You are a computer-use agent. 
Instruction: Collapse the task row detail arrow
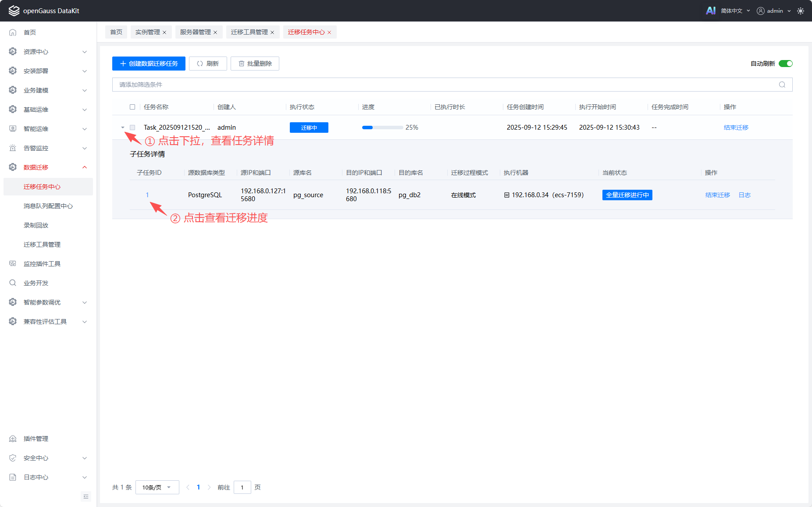(123, 128)
